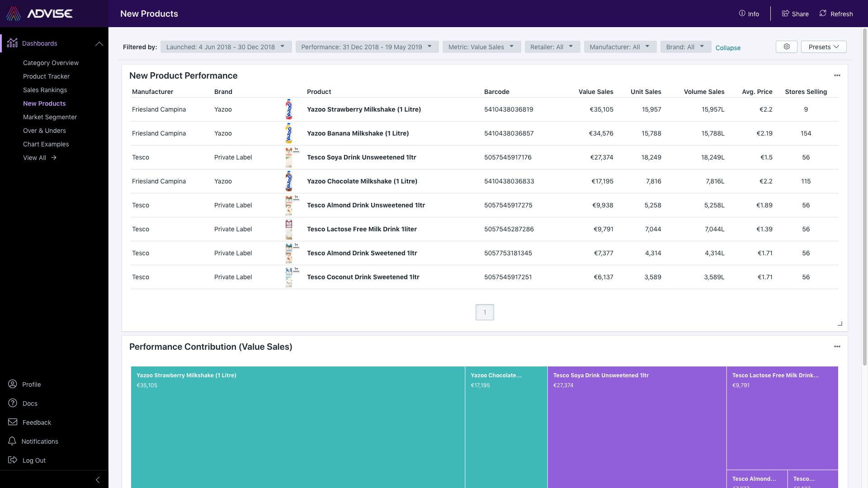Open the Retailer: All filter dropdown
This screenshot has height=488, width=868.
(x=552, y=47)
